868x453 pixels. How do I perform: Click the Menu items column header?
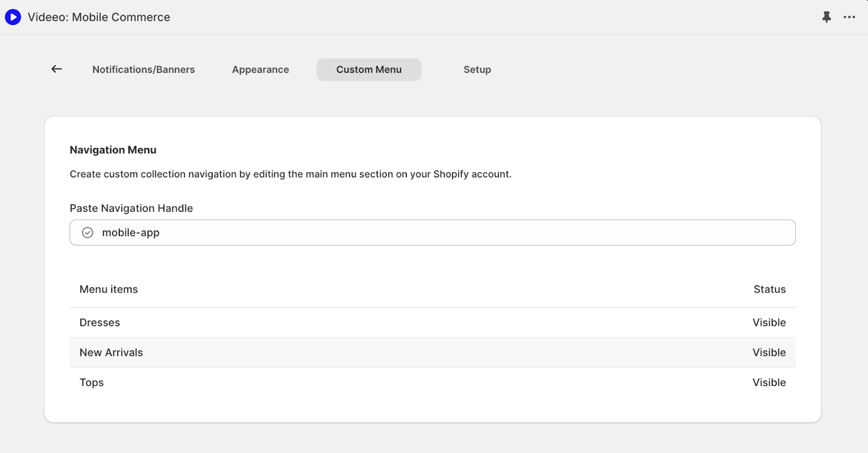(108, 289)
